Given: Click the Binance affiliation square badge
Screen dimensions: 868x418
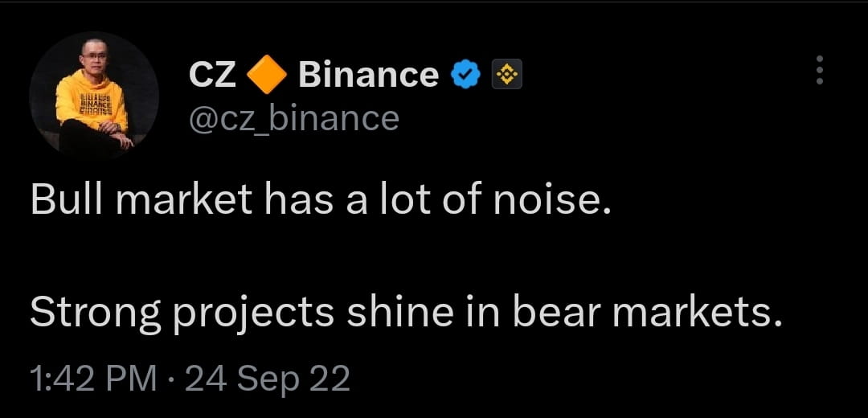Looking at the screenshot, I should 507,75.
